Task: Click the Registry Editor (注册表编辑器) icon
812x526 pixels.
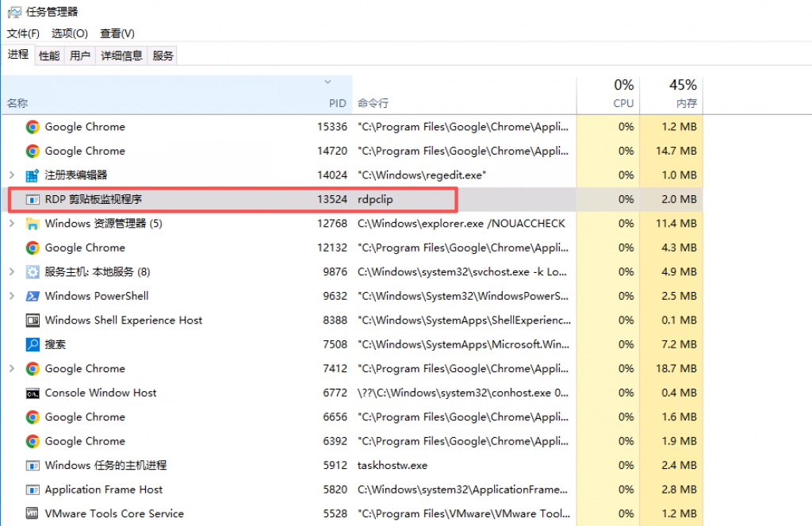Action: point(33,175)
